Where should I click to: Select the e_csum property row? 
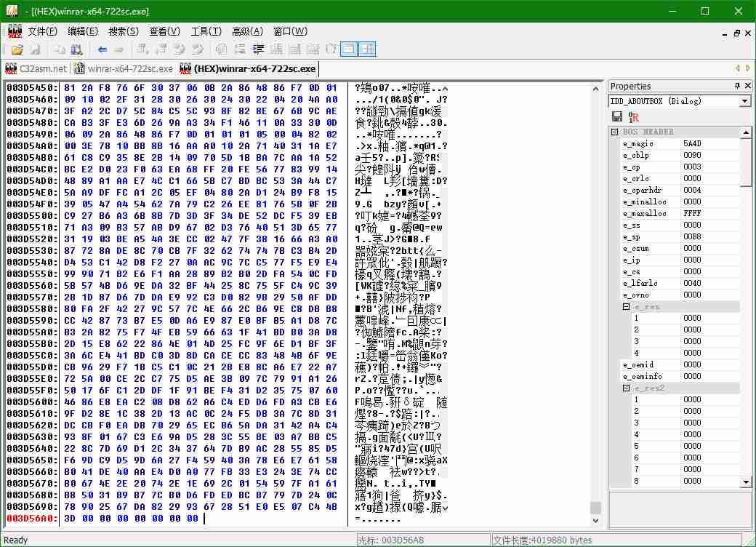(680, 249)
